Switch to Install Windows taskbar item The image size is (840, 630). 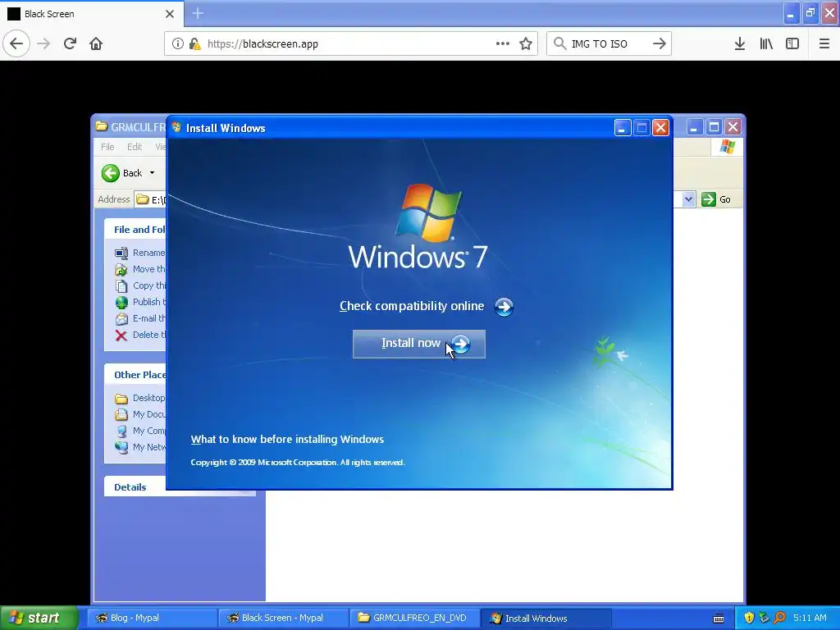[x=546, y=618]
